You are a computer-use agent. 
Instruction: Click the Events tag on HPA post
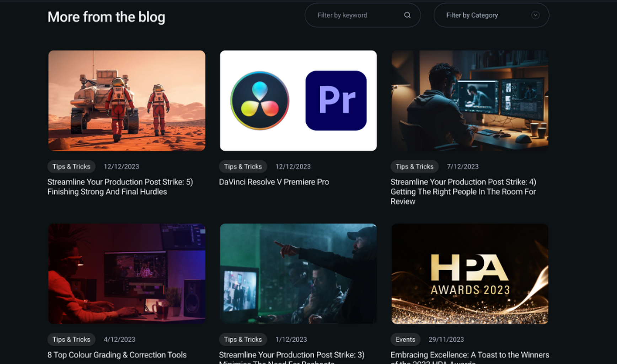(x=406, y=339)
